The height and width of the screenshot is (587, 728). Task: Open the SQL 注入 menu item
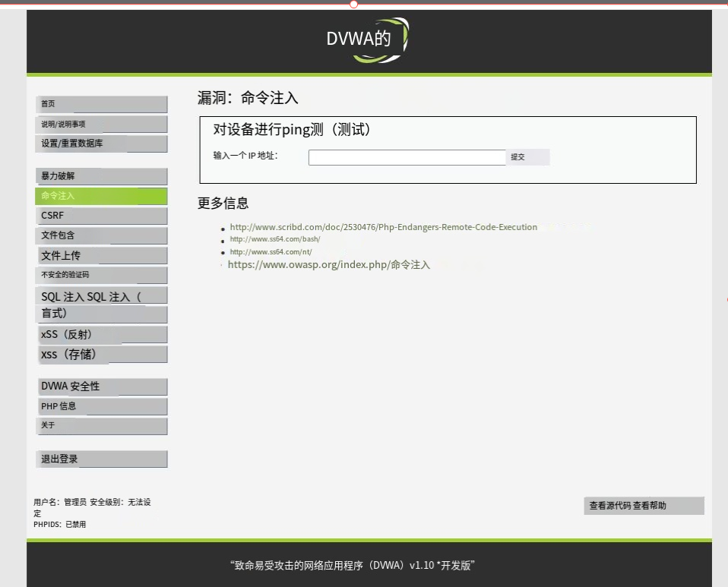[x=101, y=295]
